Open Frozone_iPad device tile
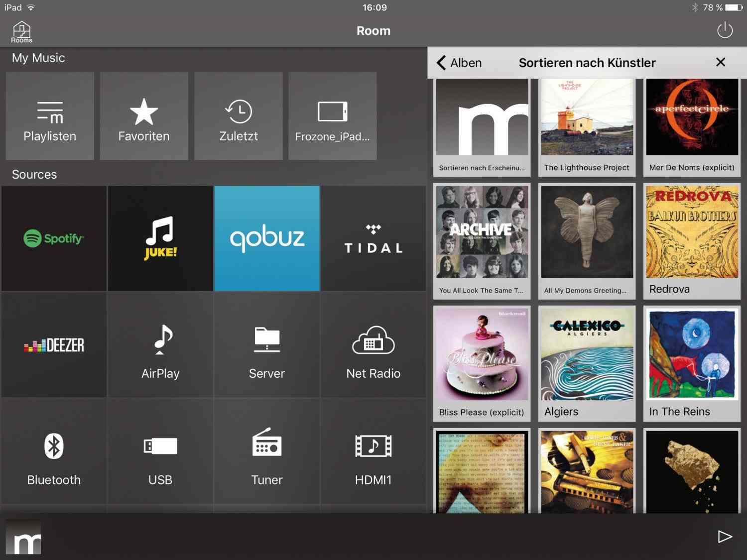747x560 pixels. click(x=332, y=115)
